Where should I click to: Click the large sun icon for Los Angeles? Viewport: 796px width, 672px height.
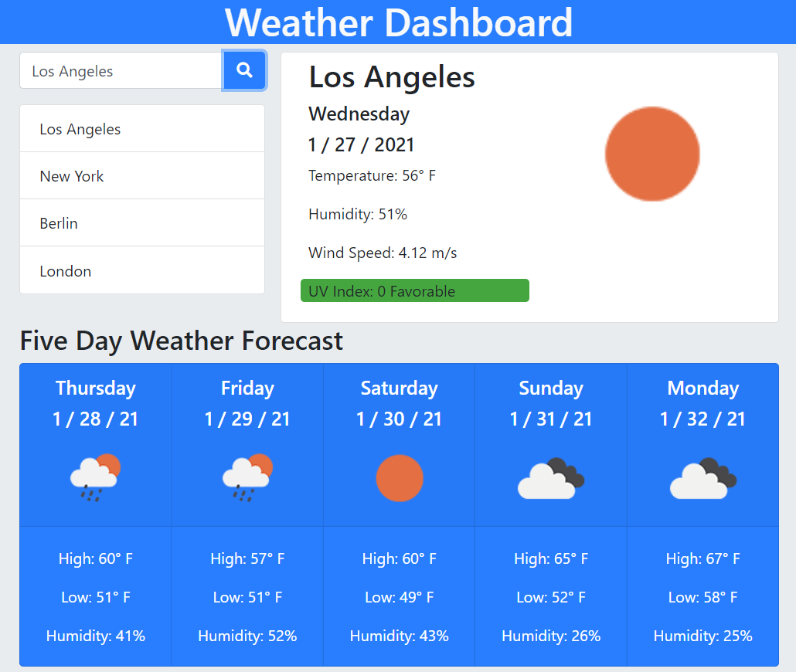652,154
